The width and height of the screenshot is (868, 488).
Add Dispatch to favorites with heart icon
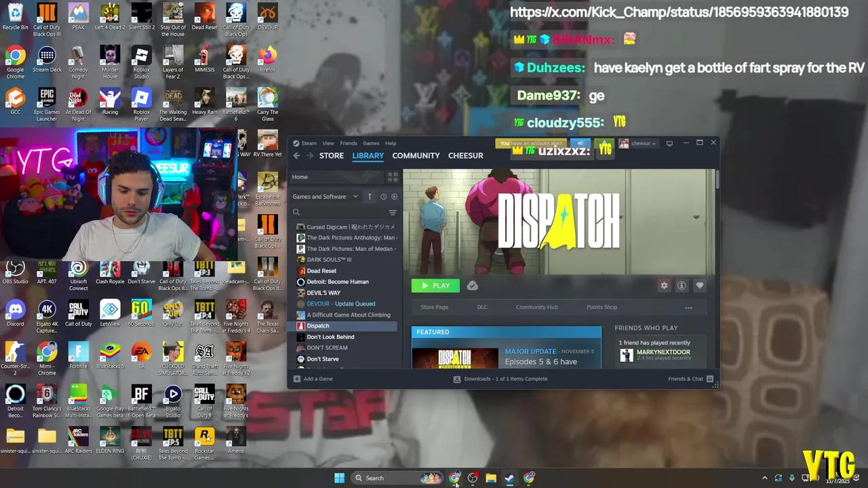point(700,285)
